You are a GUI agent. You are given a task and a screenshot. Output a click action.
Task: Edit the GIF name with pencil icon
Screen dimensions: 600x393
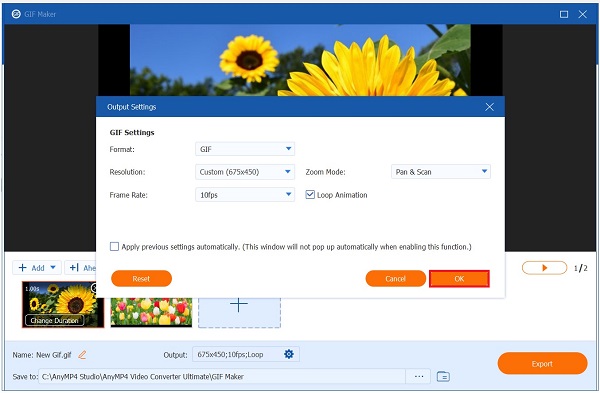pos(82,355)
